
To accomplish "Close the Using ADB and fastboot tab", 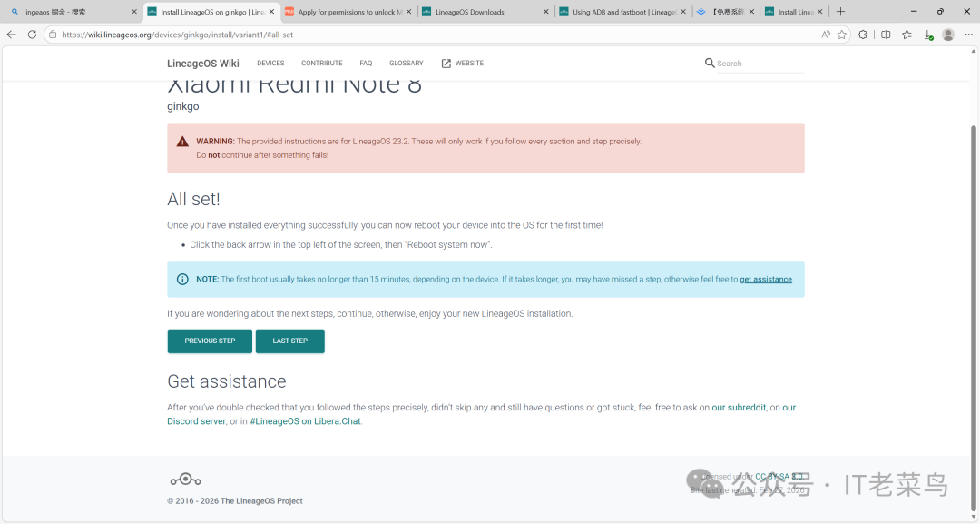I will 683,11.
